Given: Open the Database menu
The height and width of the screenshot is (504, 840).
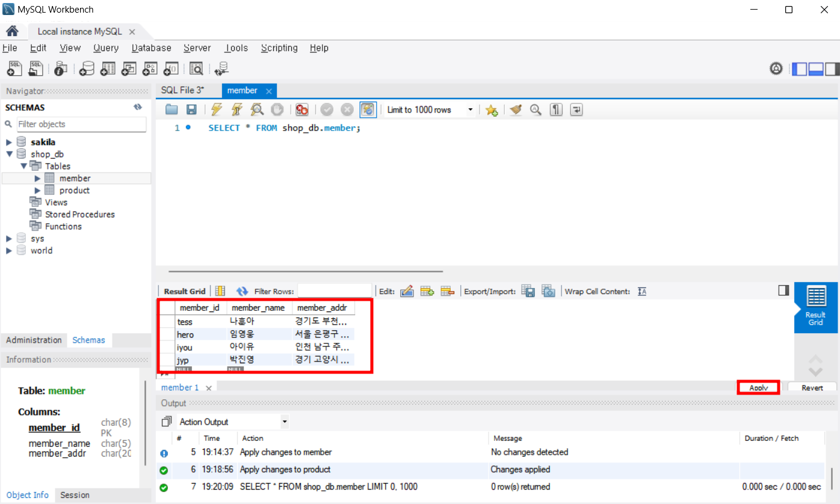Looking at the screenshot, I should point(152,48).
